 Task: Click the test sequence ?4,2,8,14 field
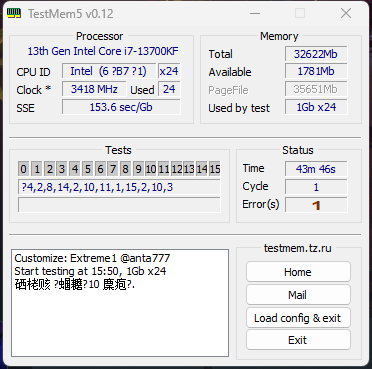point(119,187)
